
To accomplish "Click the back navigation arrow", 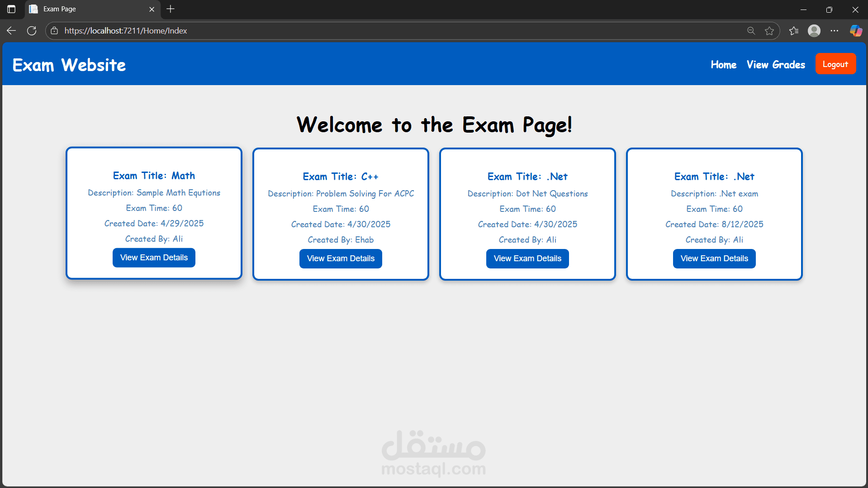I will 11,30.
